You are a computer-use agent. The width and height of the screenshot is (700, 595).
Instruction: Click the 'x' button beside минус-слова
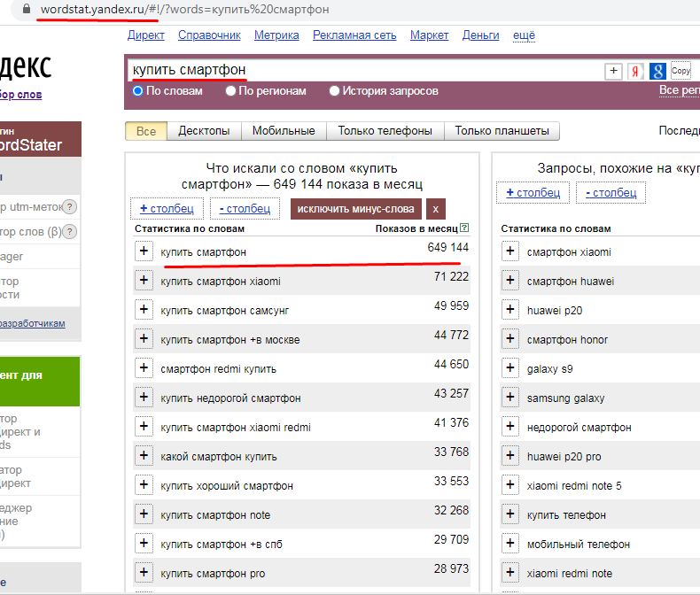[x=436, y=209]
